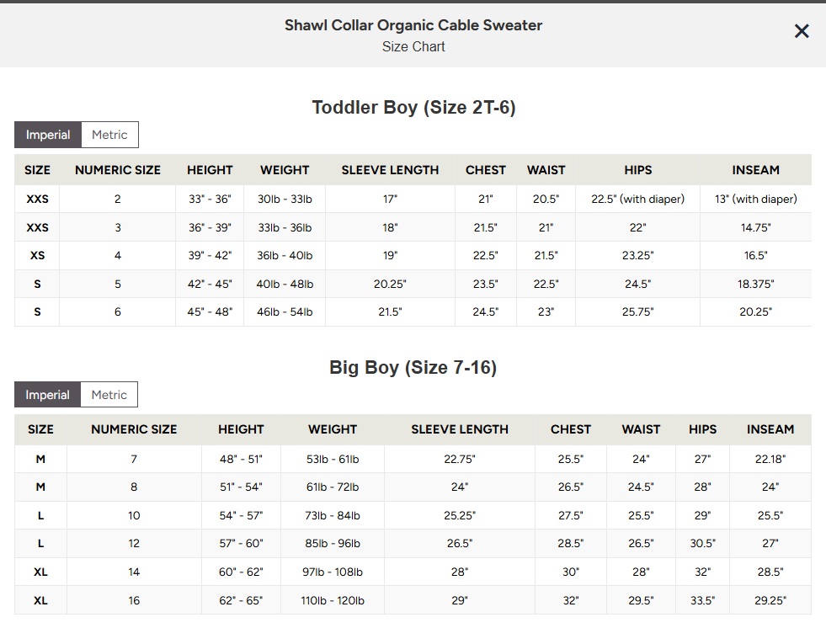Switch Toddler Boy table to Metric
826x644 pixels.
pyautogui.click(x=109, y=135)
